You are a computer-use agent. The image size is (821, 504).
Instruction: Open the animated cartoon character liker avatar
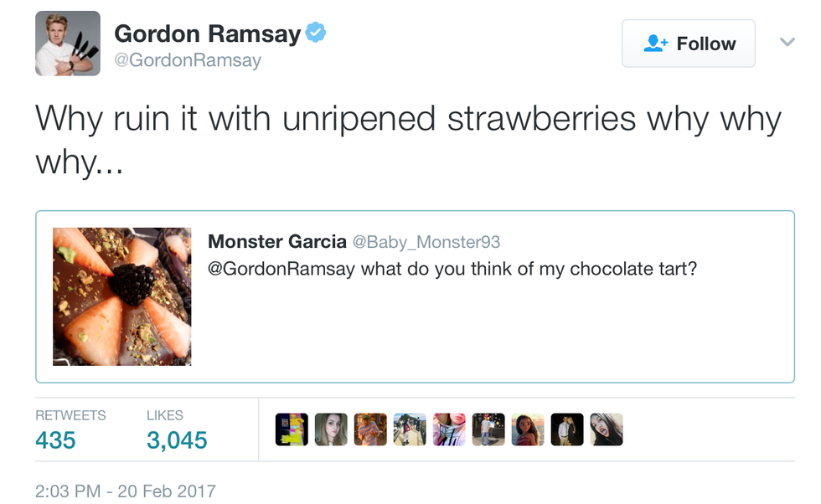(528, 429)
